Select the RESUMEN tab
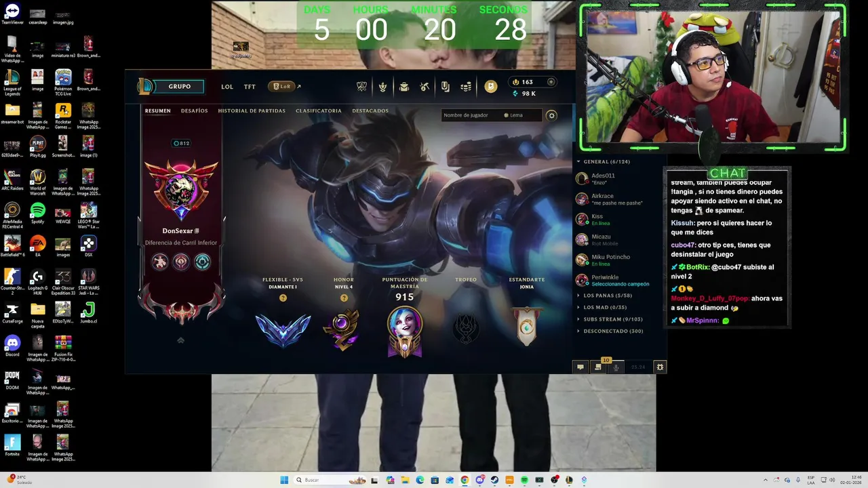The height and width of the screenshot is (488, 868). [x=157, y=110]
